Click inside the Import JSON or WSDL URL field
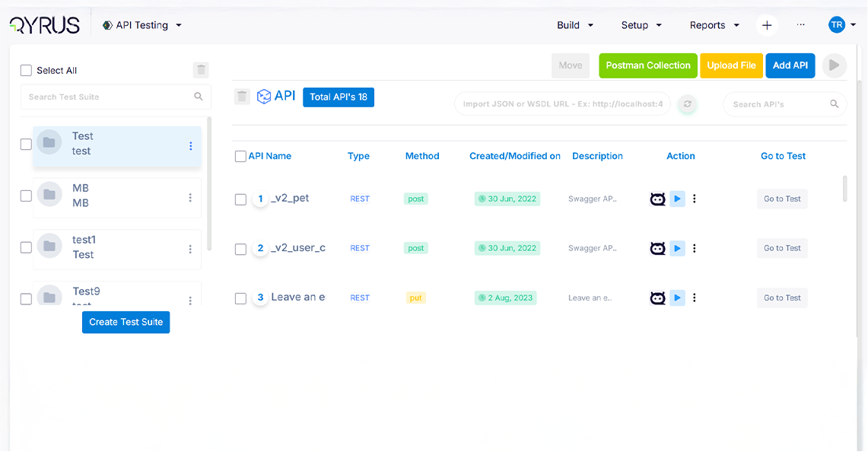Screen dimensions: 868x452 click(561, 104)
